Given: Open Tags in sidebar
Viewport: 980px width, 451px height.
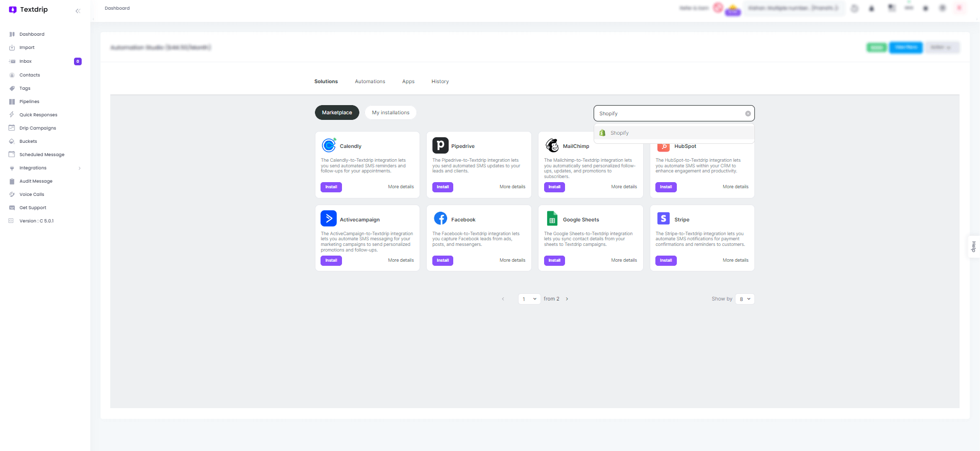Looking at the screenshot, I should click(x=24, y=88).
